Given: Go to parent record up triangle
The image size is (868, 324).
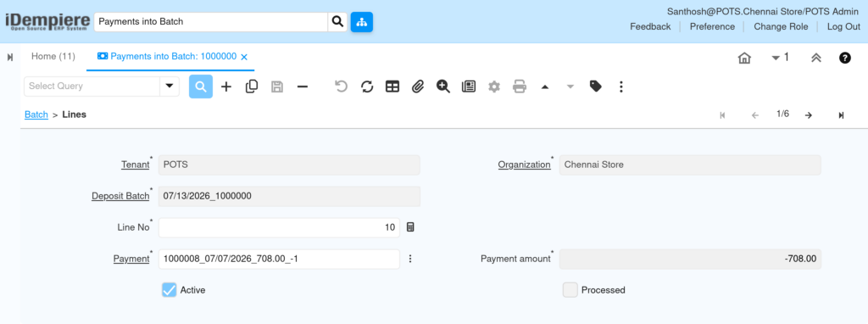Looking at the screenshot, I should click(545, 87).
